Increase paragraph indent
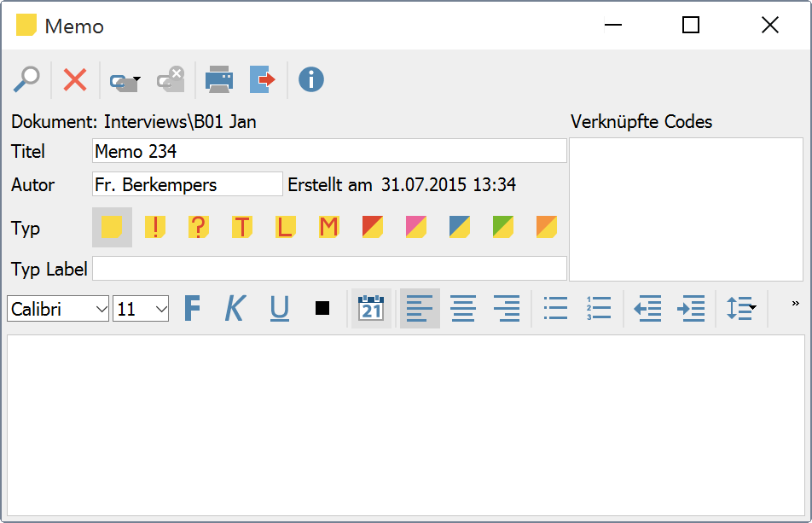This screenshot has width=812, height=523. click(691, 309)
